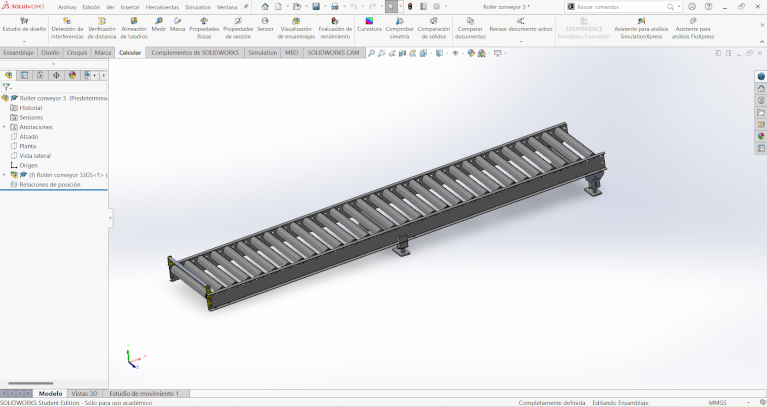The height and width of the screenshot is (407, 767).
Task: Switch to the Simulation ribbon tab
Action: [262, 52]
